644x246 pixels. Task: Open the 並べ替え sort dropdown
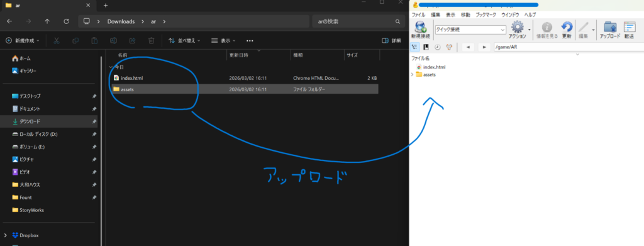[x=184, y=41]
